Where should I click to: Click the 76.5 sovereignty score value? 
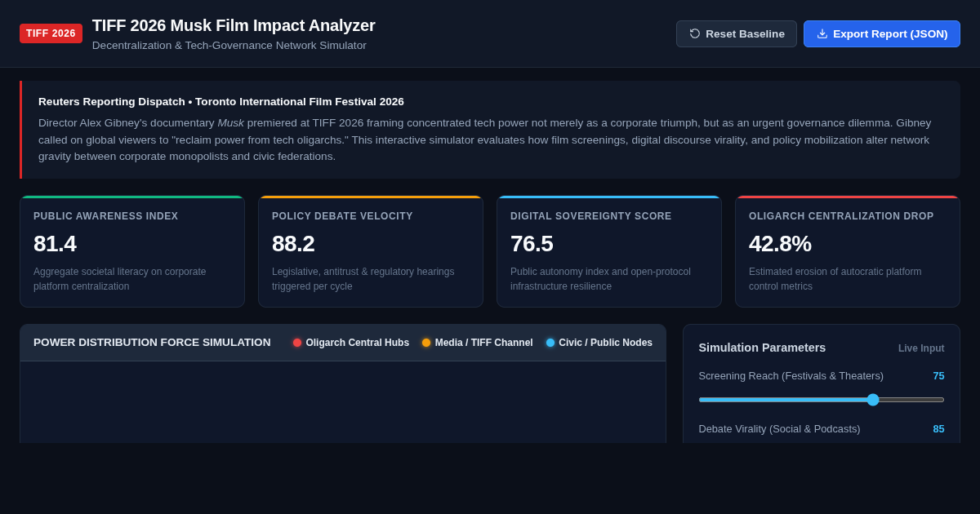pos(532,244)
